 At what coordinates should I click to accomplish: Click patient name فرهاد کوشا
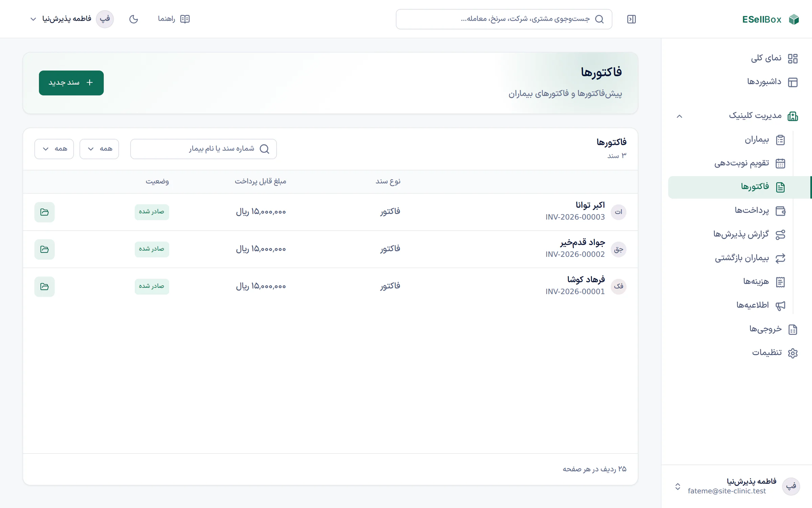(x=586, y=280)
